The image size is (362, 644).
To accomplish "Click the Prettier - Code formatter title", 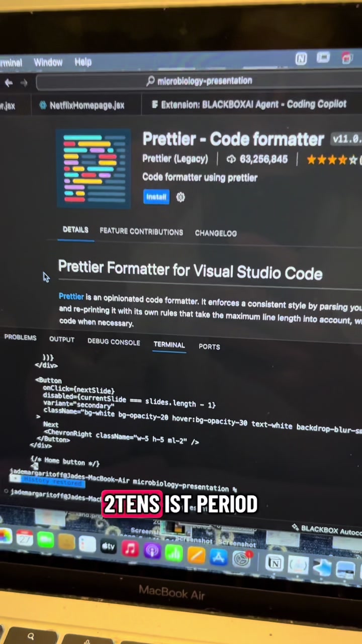I will (233, 139).
